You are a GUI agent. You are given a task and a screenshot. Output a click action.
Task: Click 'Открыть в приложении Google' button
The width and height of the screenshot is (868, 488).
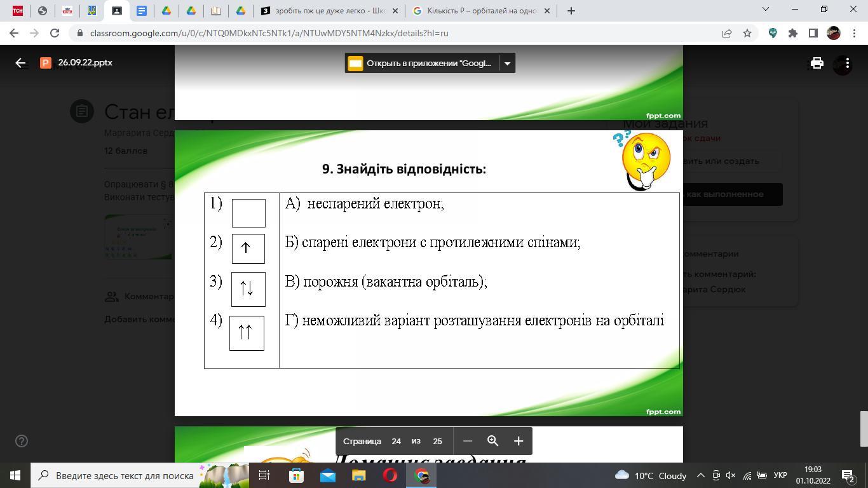click(x=421, y=63)
